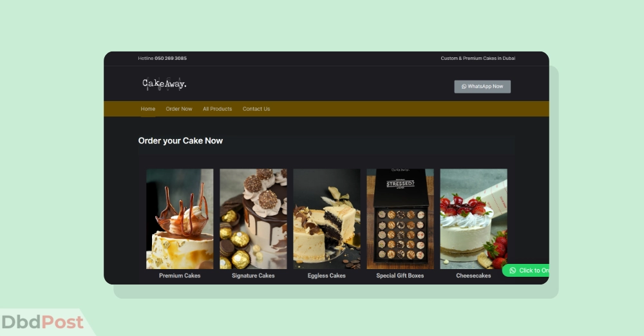
Task: Click the Eggless Cakes label
Action: coord(327,275)
